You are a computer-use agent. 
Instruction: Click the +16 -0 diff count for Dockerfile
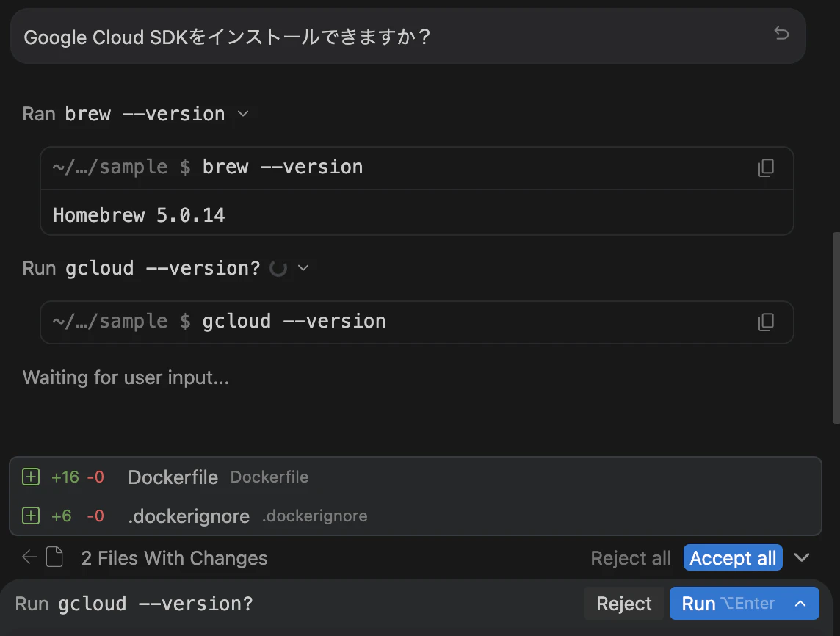click(78, 477)
